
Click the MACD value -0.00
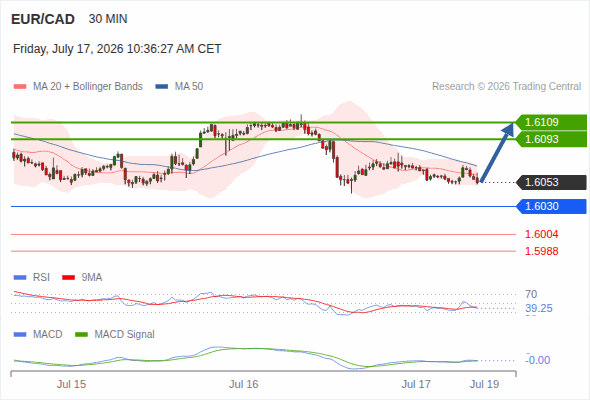point(538,360)
